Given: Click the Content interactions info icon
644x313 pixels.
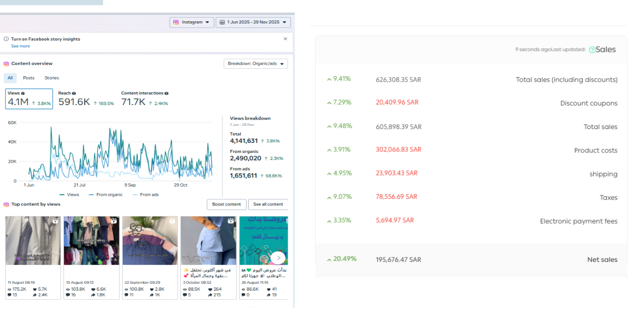Looking at the screenshot, I should (164, 93).
